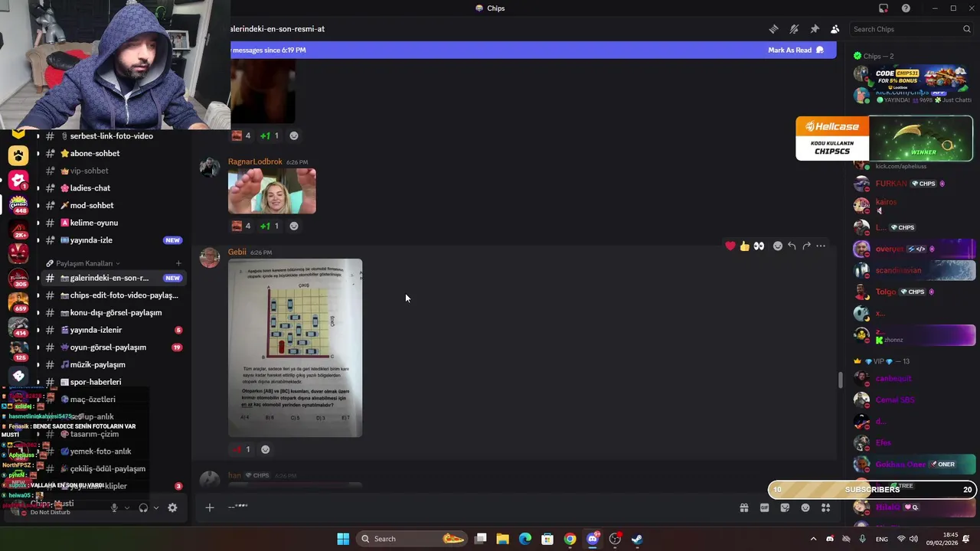Toggle deafen headphones button

(143, 507)
